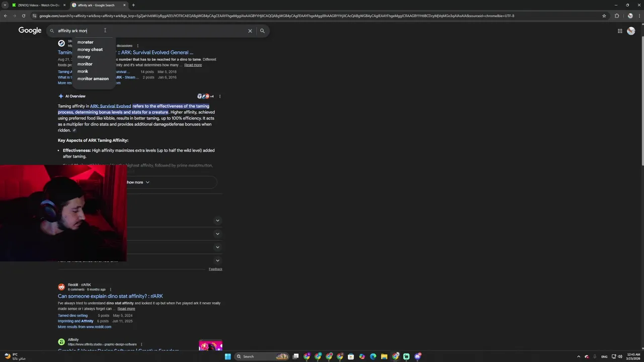Open 'Can someone explain dino stat affinity?' result
Viewport: 644px width, 362px height.
point(110,296)
